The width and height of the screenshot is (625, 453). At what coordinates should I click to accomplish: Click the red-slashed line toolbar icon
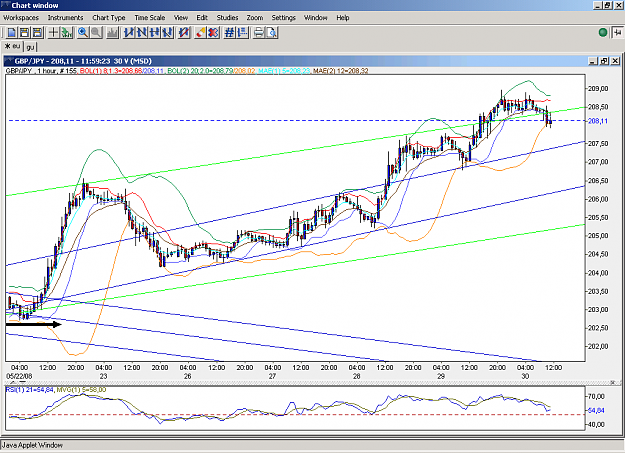[x=184, y=32]
